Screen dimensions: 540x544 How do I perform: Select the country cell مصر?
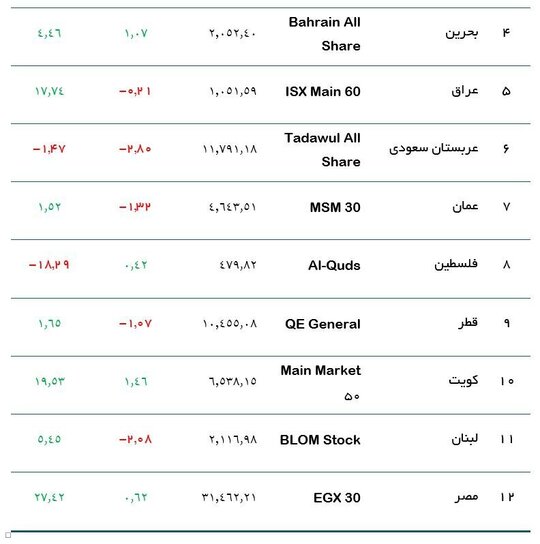466,497
